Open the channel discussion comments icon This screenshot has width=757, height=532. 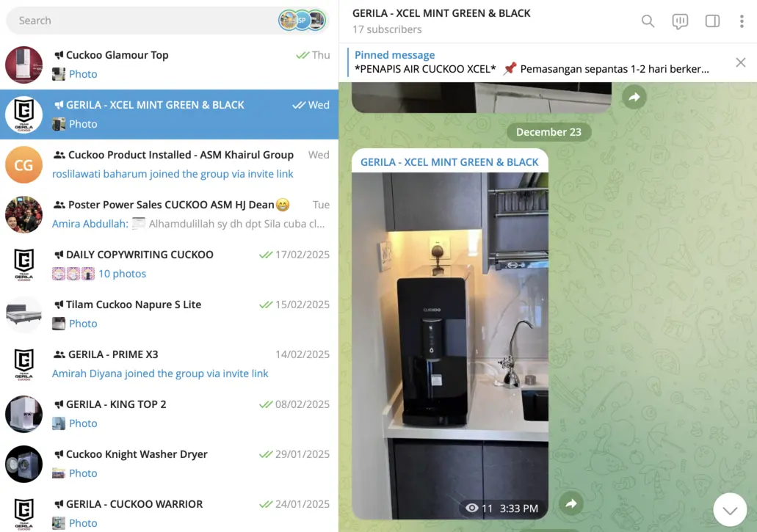[680, 21]
